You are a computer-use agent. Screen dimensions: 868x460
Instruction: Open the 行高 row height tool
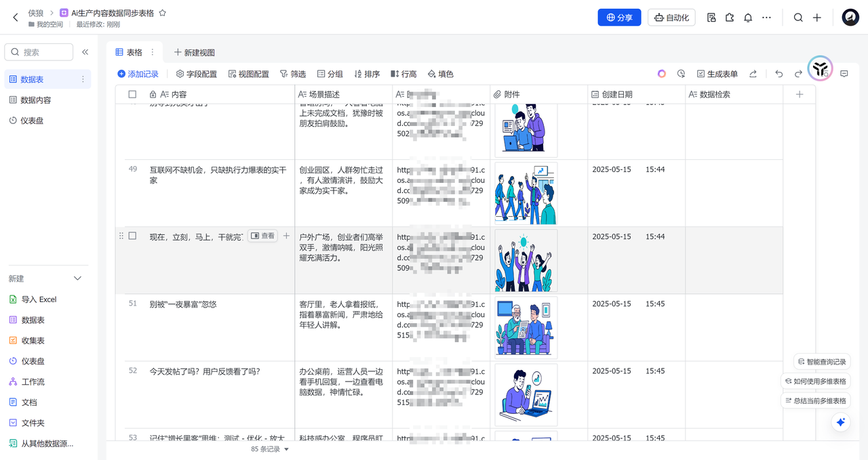tap(404, 74)
